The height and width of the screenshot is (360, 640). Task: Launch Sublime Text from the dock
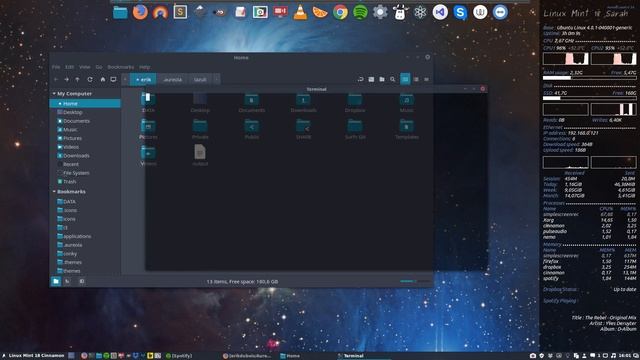pos(180,12)
